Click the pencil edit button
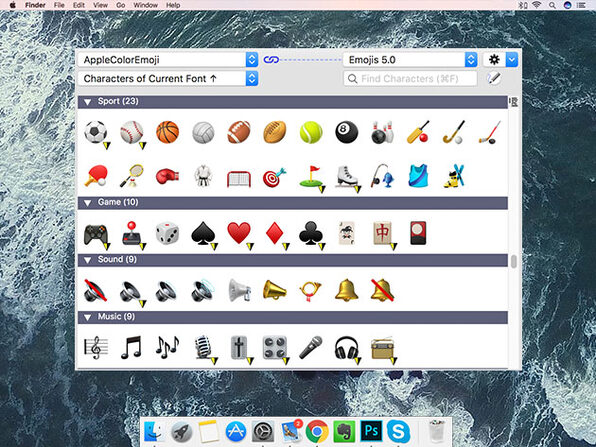Screen dimensions: 596x447 pos(494,78)
